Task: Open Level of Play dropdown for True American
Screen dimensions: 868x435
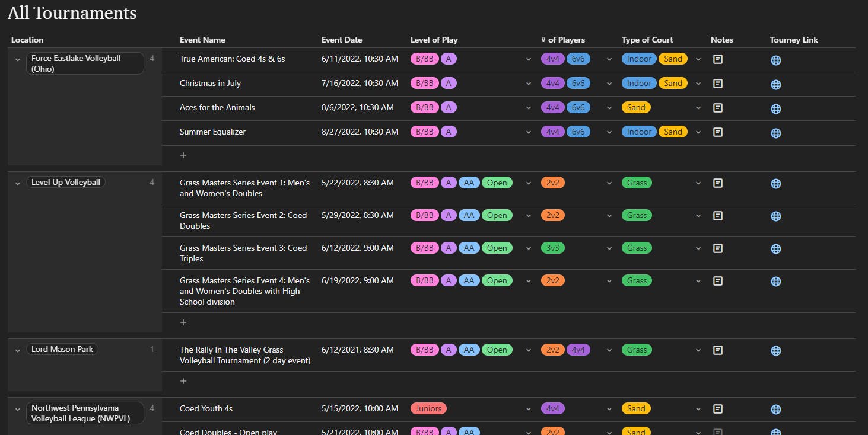Action: coord(529,59)
